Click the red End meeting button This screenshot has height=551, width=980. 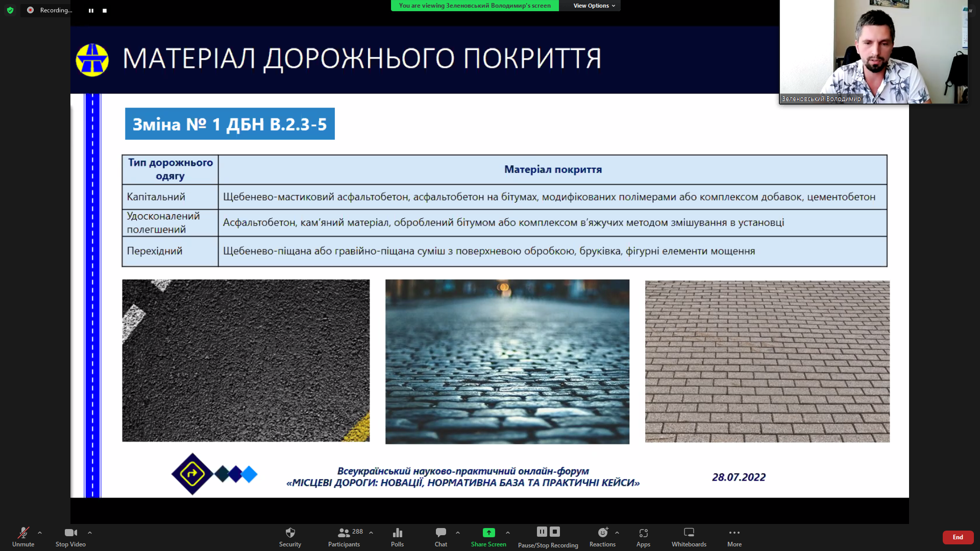958,537
